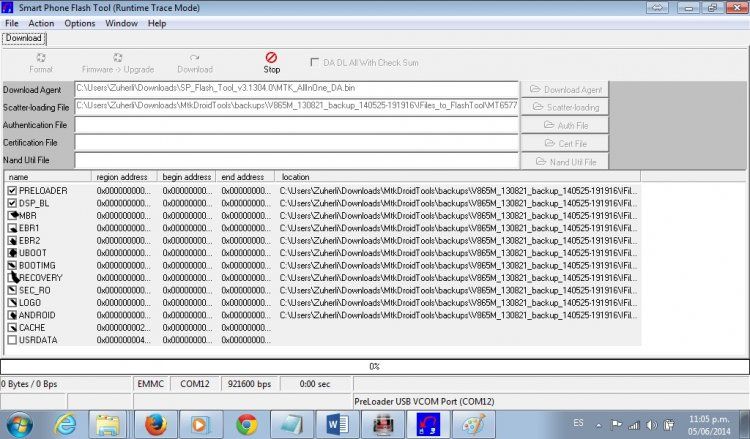Toggle the SEC_RO checkbox
This screenshot has width=750, height=439.
(12, 290)
